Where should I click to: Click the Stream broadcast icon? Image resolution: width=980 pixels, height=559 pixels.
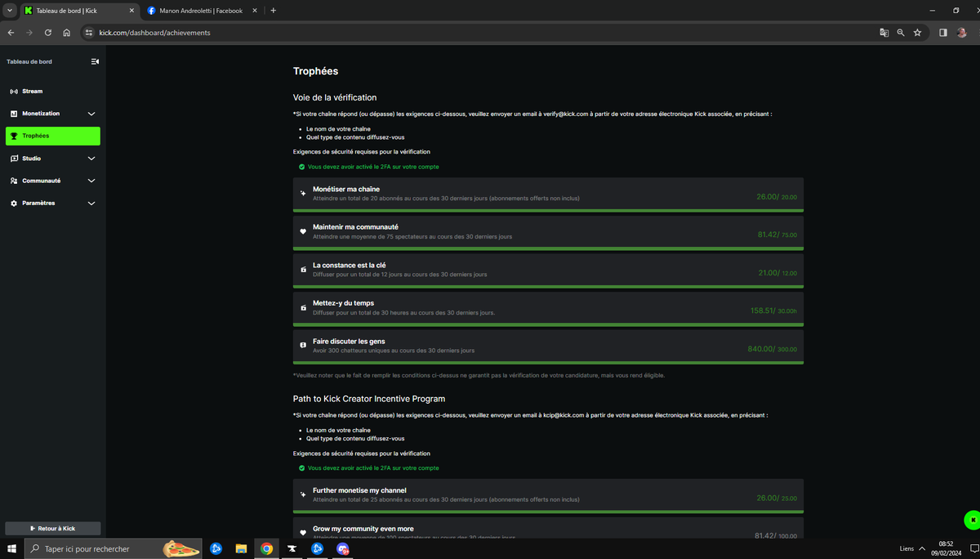coord(14,92)
